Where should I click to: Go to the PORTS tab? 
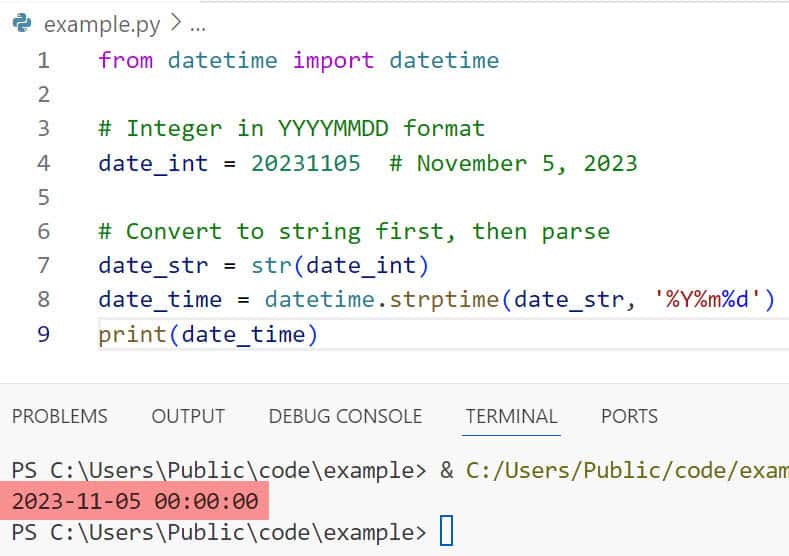[629, 416]
